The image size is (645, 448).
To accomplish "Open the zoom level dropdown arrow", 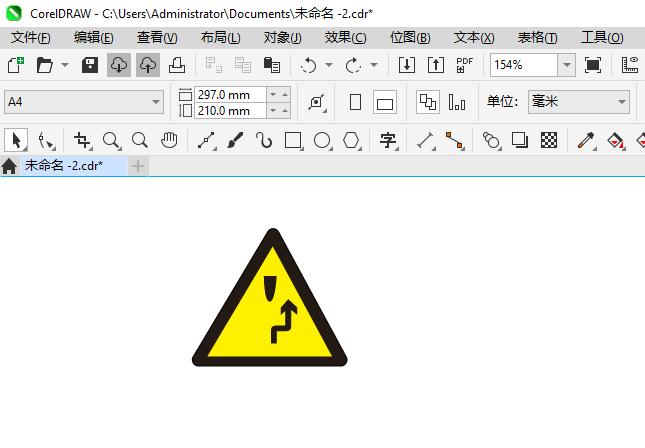I will (x=566, y=65).
